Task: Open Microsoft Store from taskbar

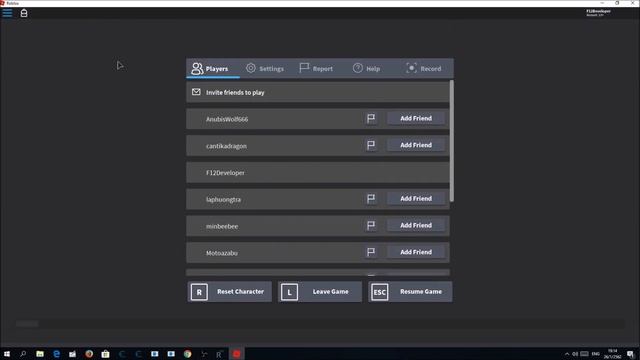Action: 105,354
